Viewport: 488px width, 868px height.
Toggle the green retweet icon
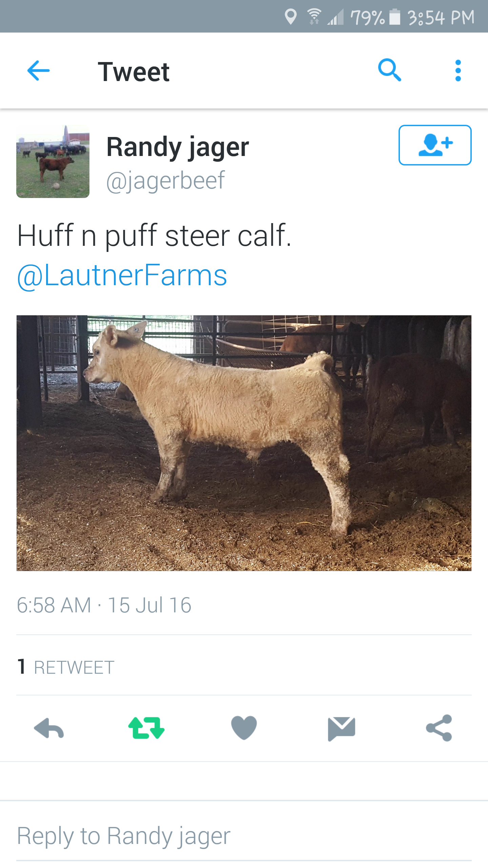pos(146,728)
